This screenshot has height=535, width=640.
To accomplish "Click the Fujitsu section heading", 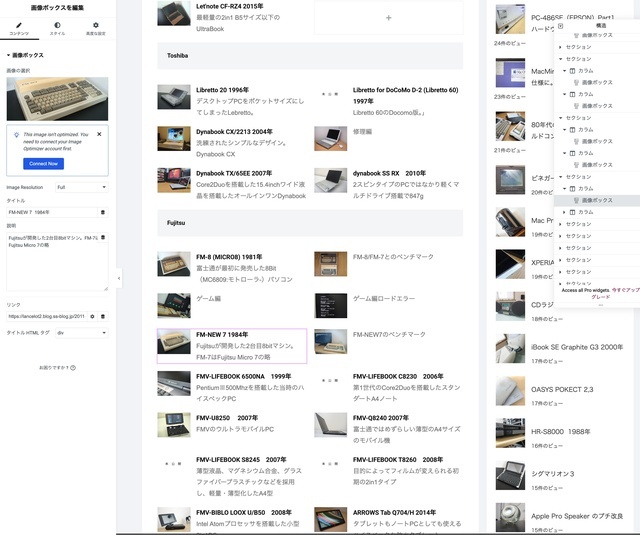I will point(176,223).
